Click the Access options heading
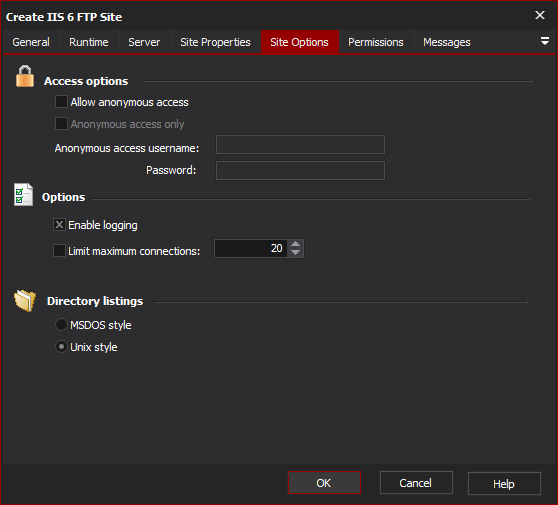Screen dimensions: 558x505 point(86,81)
